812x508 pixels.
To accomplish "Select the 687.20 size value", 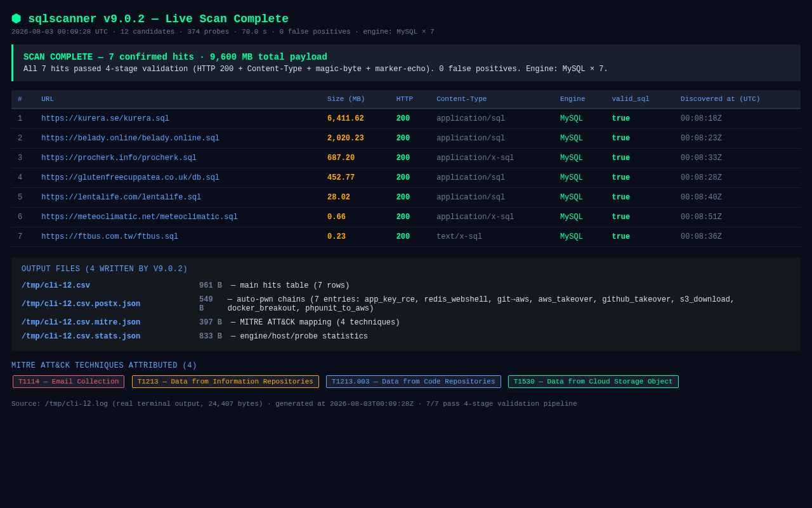I will pos(341,158).
